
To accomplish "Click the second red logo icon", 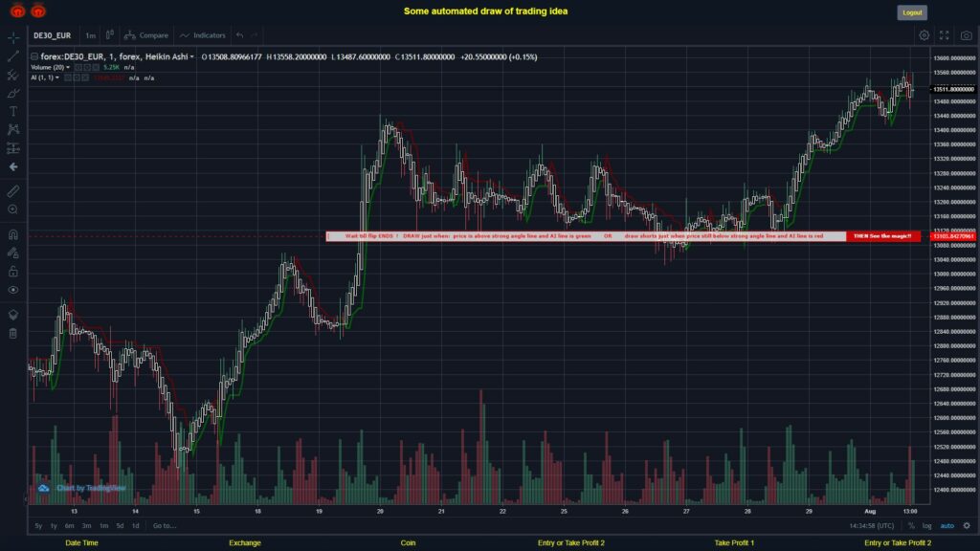I will [x=38, y=11].
